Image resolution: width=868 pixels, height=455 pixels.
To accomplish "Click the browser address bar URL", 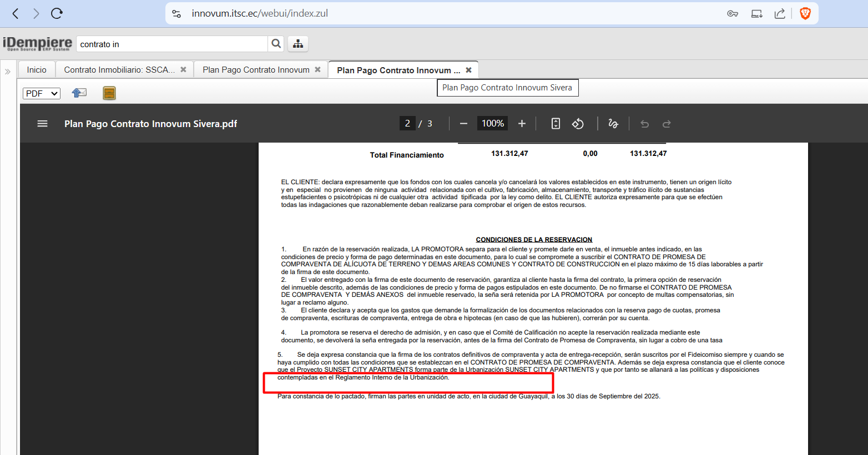I will coord(260,13).
